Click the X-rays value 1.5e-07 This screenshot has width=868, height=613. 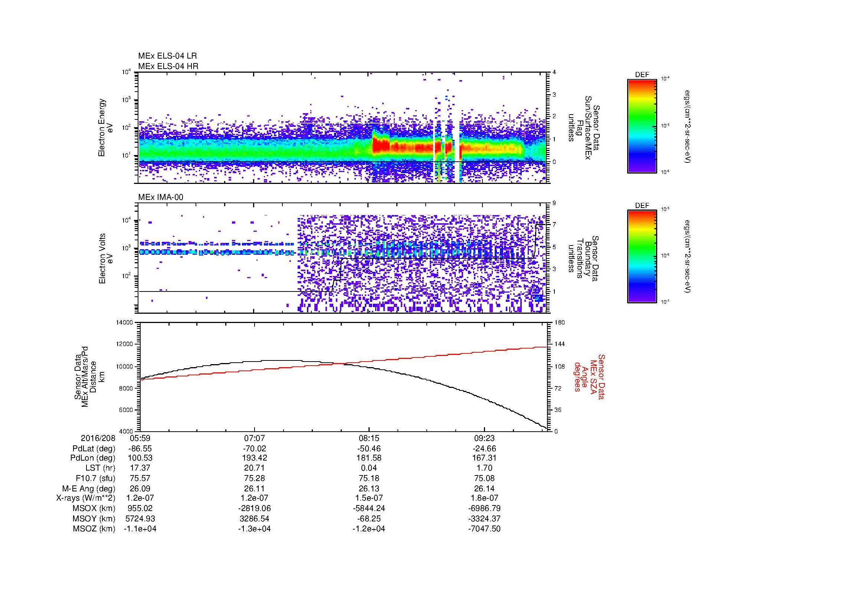[x=369, y=498]
